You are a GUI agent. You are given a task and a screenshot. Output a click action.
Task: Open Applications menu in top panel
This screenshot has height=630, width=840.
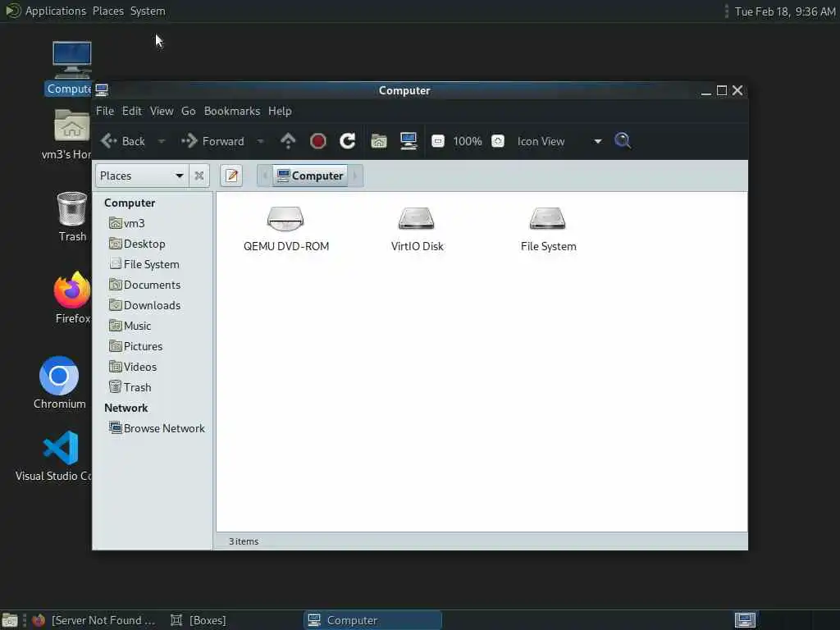[x=56, y=11]
